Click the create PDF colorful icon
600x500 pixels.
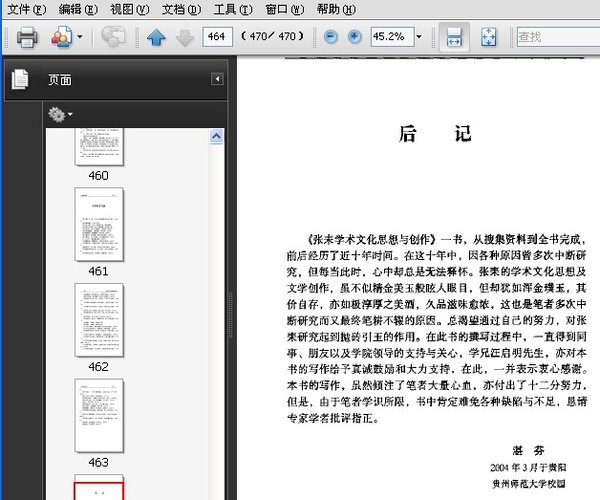[x=61, y=37]
